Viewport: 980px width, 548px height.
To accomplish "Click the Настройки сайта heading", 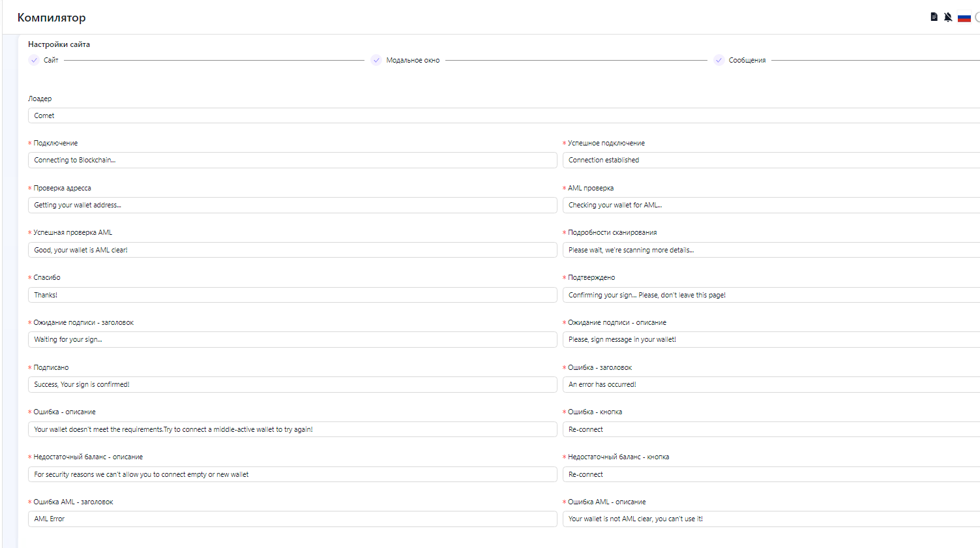I will (59, 44).
